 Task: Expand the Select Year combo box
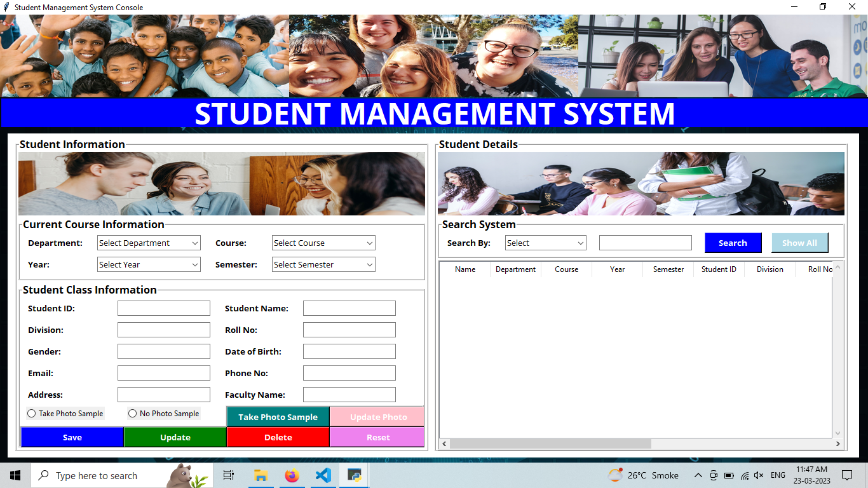coord(149,265)
